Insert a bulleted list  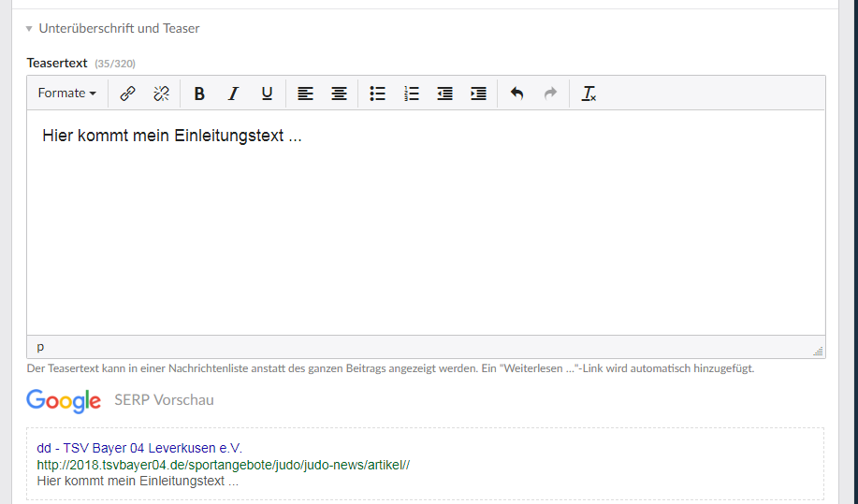click(378, 94)
